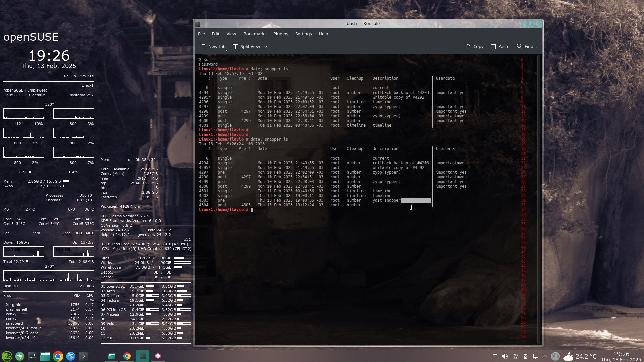644x362 pixels.
Task: Open the Bookmarks menu
Action: 255,34
